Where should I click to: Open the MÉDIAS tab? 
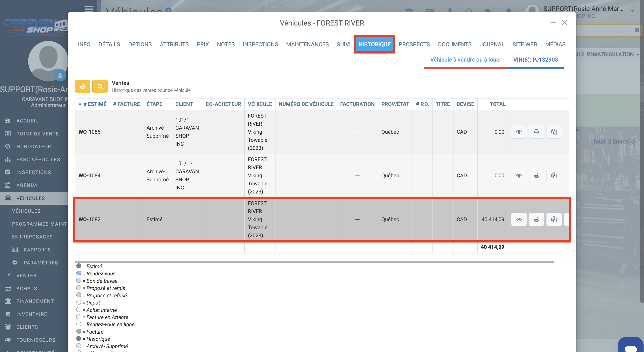[x=555, y=44]
